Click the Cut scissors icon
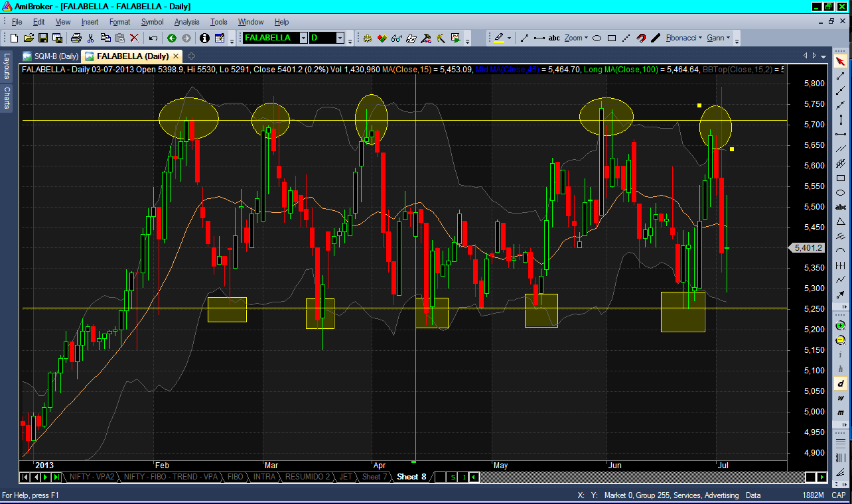 click(92, 38)
